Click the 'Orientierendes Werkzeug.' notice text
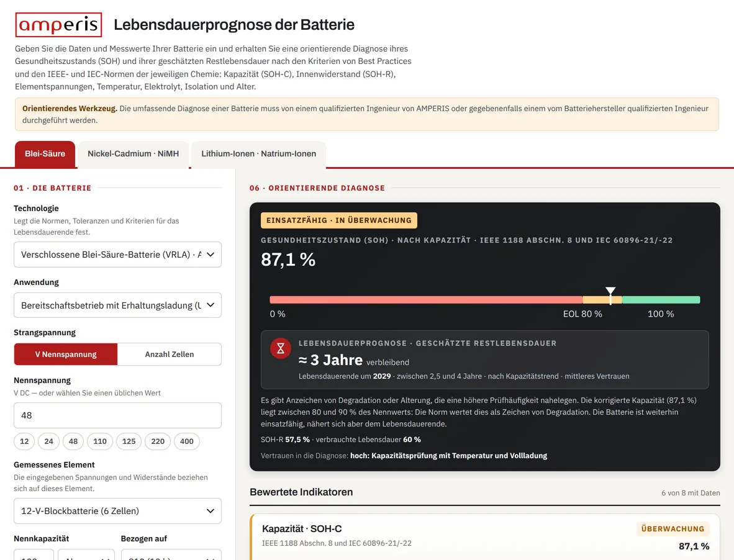Image resolution: width=734 pixels, height=560 pixels. pyautogui.click(x=70, y=109)
